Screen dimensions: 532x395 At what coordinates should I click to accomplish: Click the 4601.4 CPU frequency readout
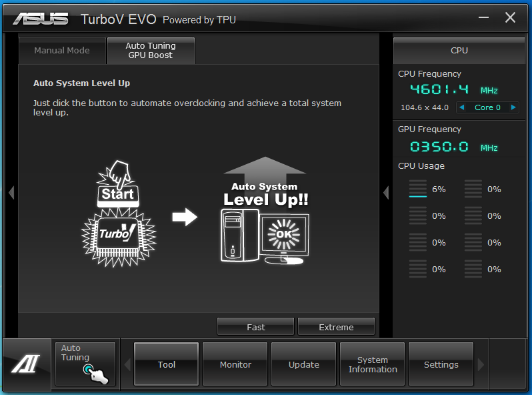point(439,89)
